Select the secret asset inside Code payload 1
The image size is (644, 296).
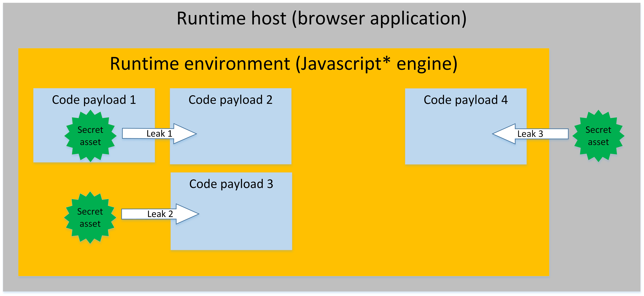tap(90, 136)
